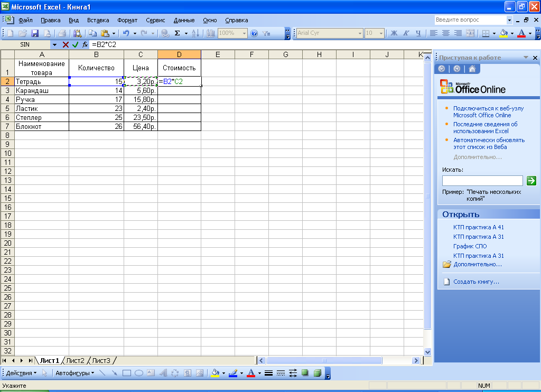
Task: Select the Line drawing tool
Action: [102, 373]
